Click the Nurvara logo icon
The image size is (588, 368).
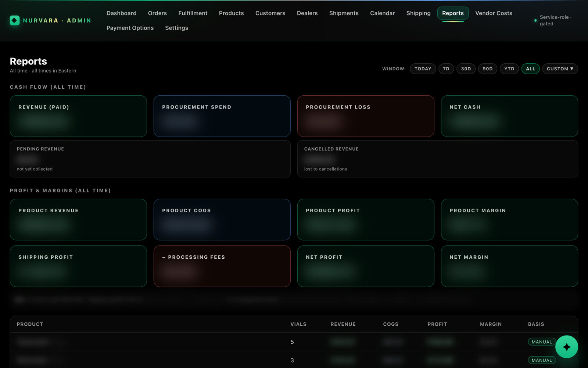[x=14, y=21]
